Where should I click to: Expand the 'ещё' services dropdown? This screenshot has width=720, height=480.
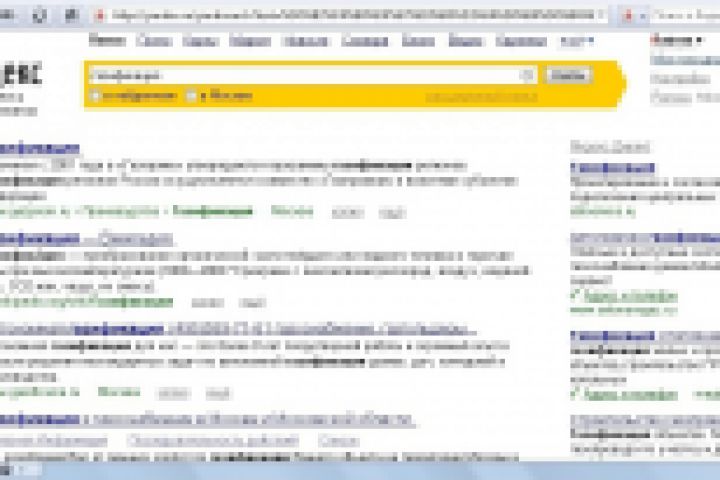pos(576,42)
